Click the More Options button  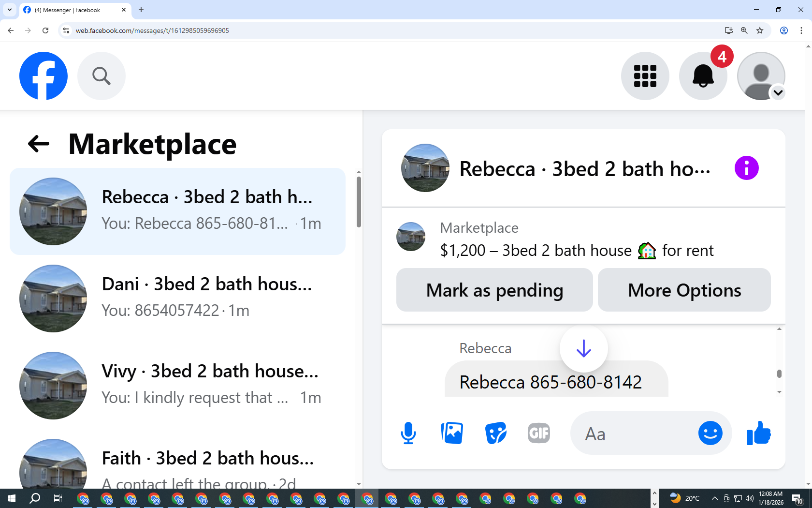684,290
